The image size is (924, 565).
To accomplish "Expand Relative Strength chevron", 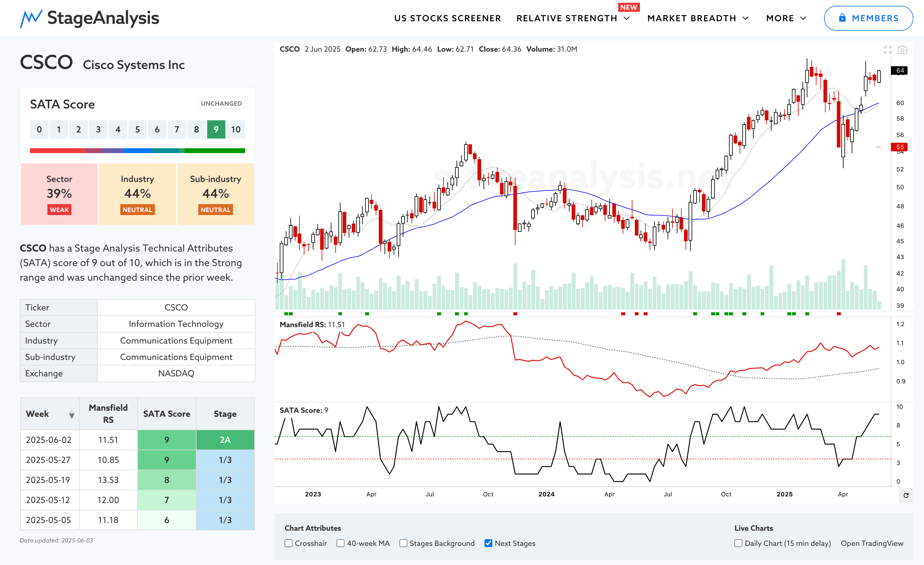I will coord(627,18).
